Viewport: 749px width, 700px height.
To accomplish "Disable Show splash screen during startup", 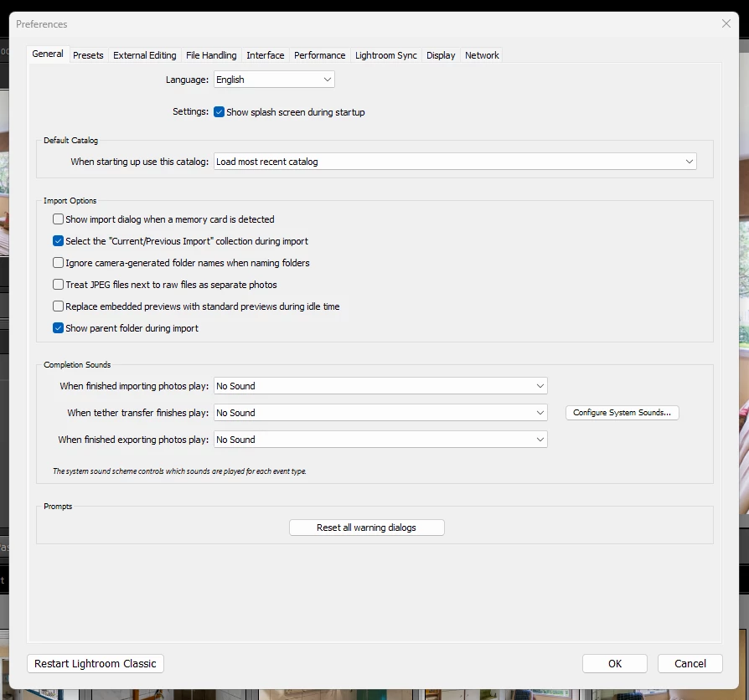I will [219, 111].
